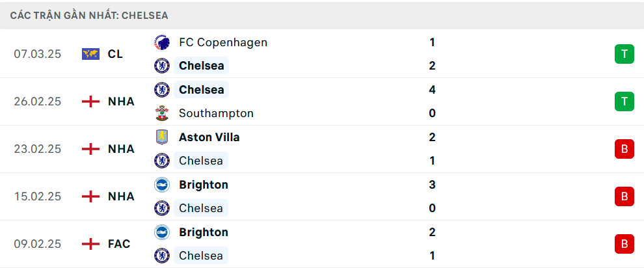Click the Aston Villa club crest

(161, 137)
